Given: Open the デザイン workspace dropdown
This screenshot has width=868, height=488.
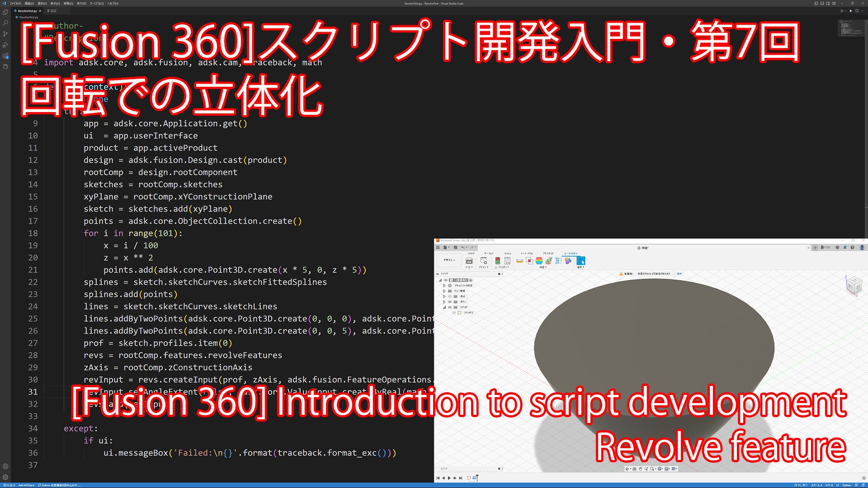Looking at the screenshot, I should click(x=448, y=260).
